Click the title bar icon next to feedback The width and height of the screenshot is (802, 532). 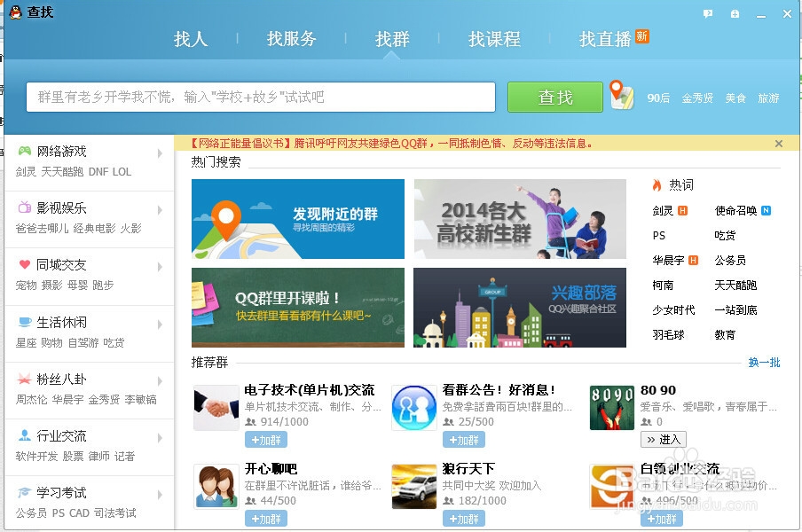pyautogui.click(x=735, y=14)
